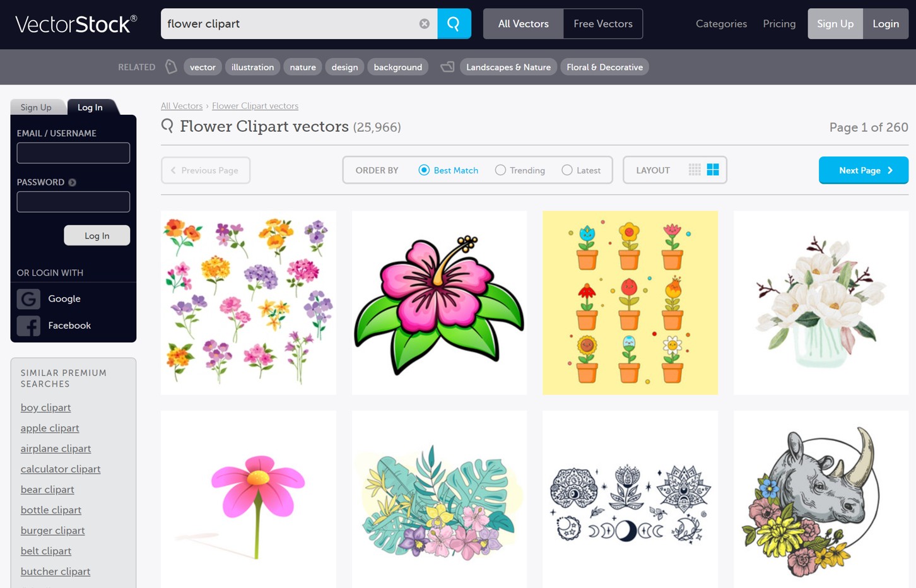Screen dimensions: 916x588
Task: Open the potted flowers yellow background thumbnail
Action: point(630,303)
